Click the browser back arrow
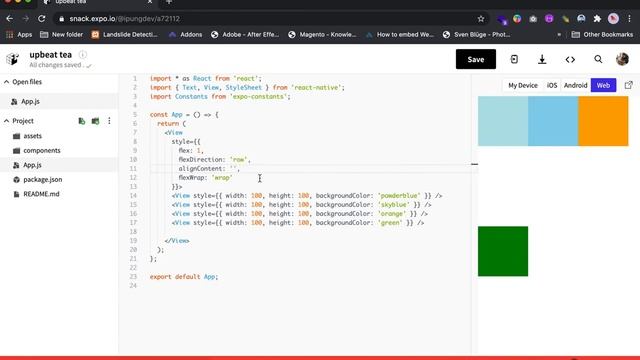This screenshot has height=360, width=640. (9, 19)
